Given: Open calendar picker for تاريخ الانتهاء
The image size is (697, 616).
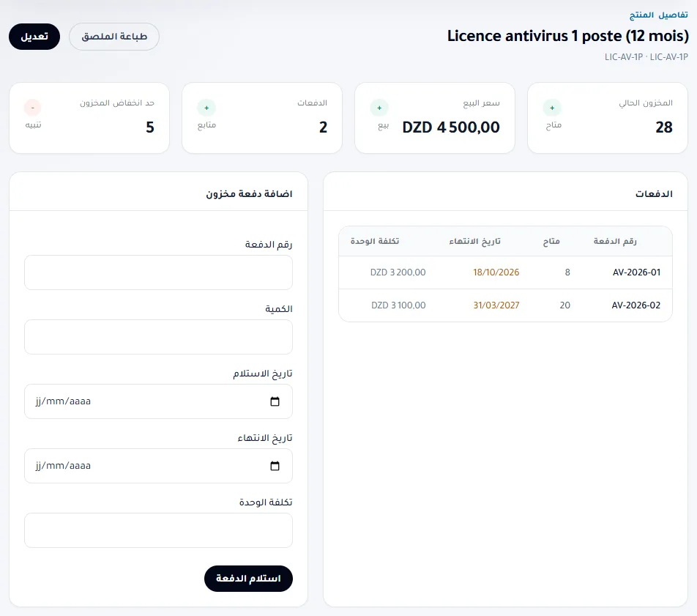Looking at the screenshot, I should pyautogui.click(x=275, y=466).
